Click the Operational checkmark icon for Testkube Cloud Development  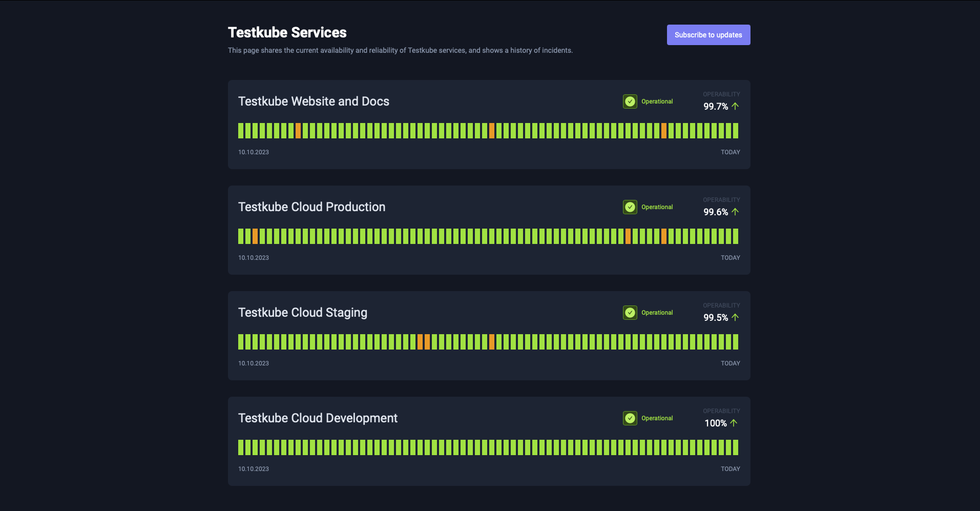point(630,418)
